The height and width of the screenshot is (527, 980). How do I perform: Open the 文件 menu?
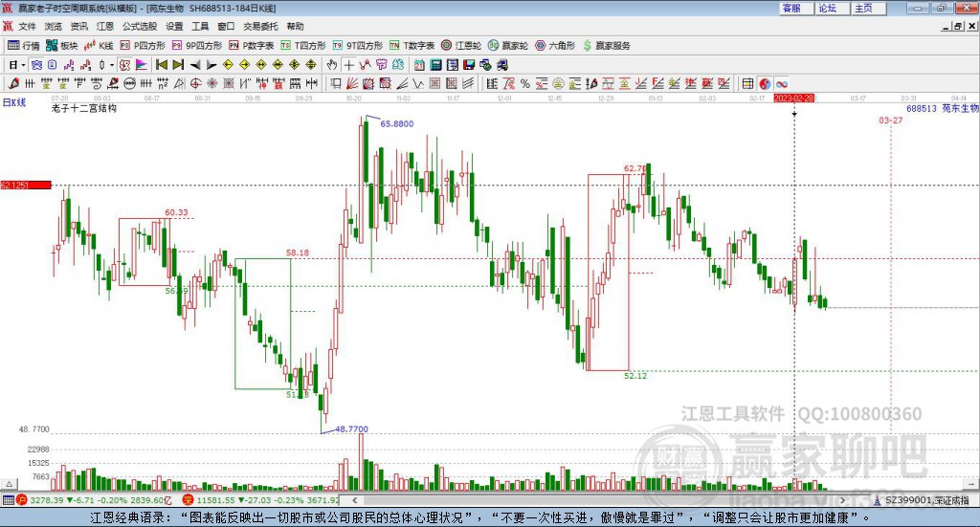pyautogui.click(x=27, y=26)
